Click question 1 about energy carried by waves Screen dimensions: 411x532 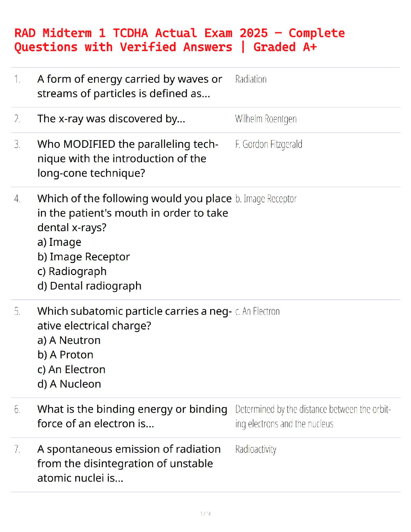coord(130,86)
